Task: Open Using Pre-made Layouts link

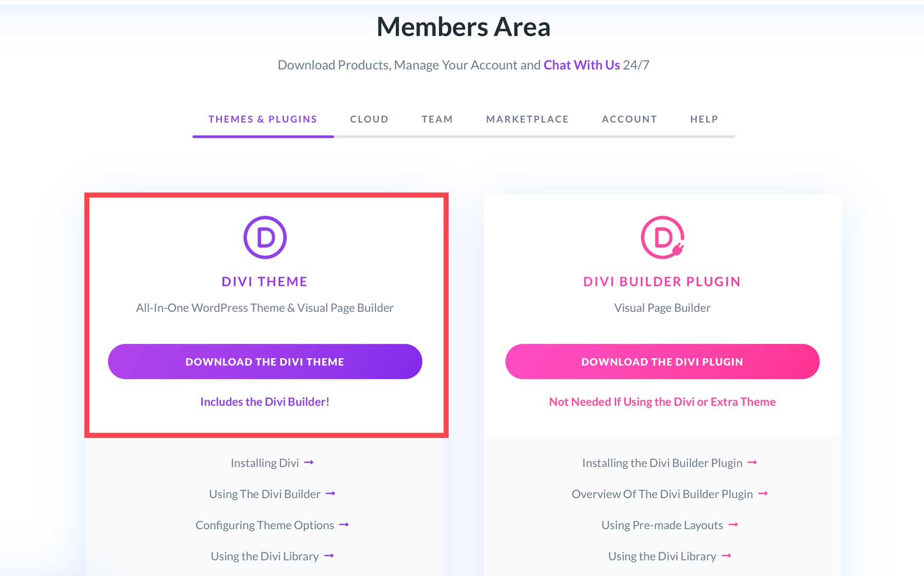Action: [669, 525]
